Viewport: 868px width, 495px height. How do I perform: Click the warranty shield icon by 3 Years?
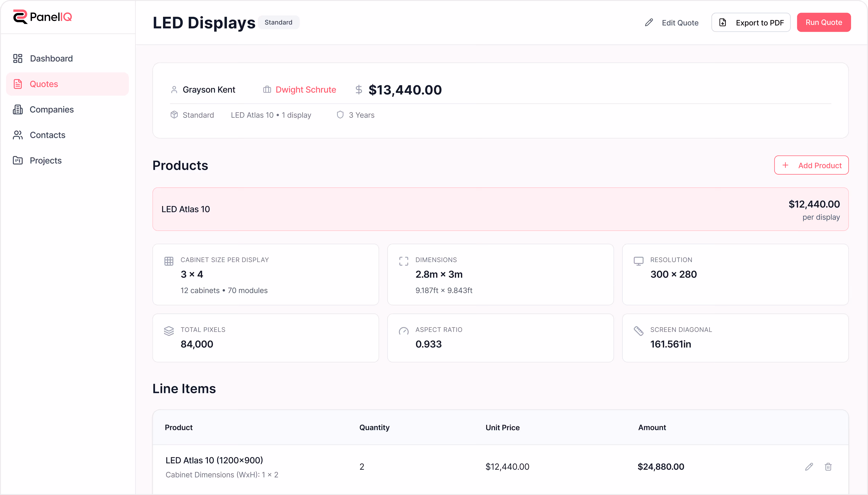coord(340,115)
